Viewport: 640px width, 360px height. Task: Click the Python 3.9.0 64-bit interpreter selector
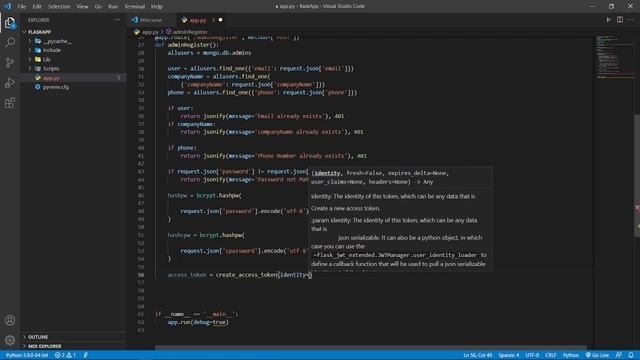tap(27, 355)
